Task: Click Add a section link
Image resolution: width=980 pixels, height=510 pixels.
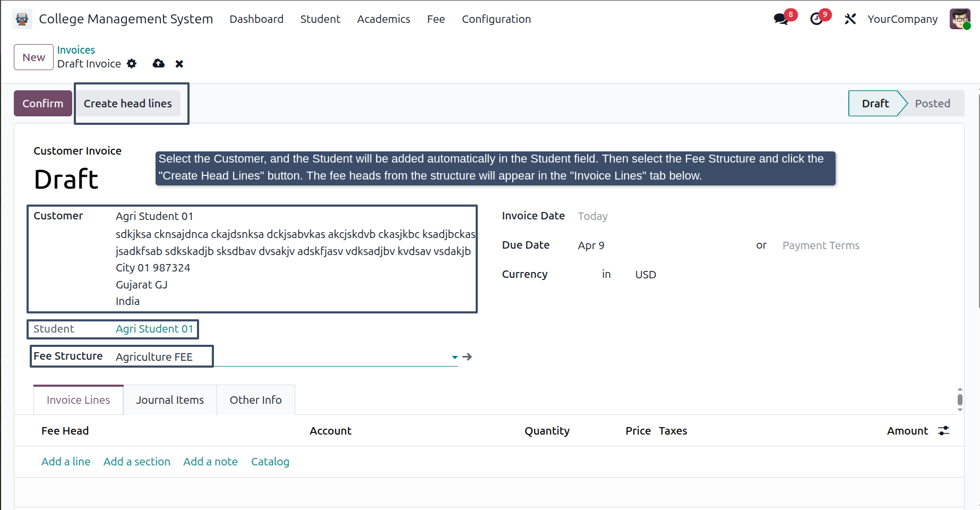Action: point(137,462)
